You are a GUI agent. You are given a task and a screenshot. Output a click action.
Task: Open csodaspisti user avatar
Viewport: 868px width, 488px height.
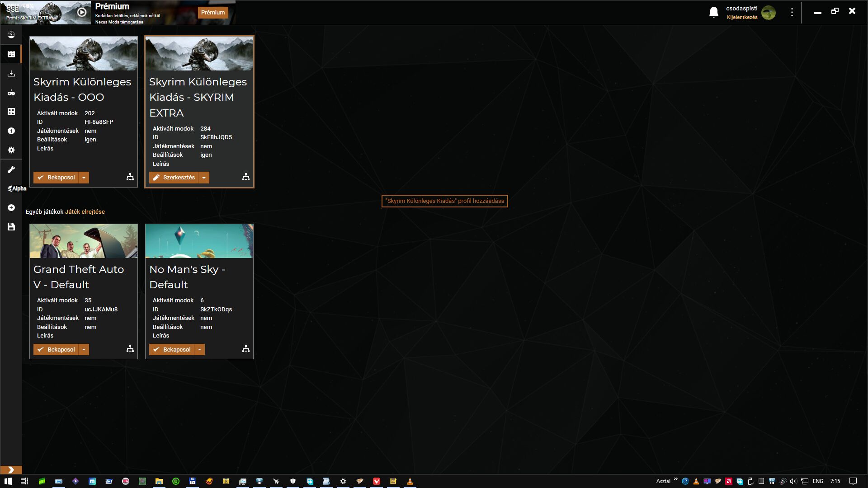(x=768, y=13)
